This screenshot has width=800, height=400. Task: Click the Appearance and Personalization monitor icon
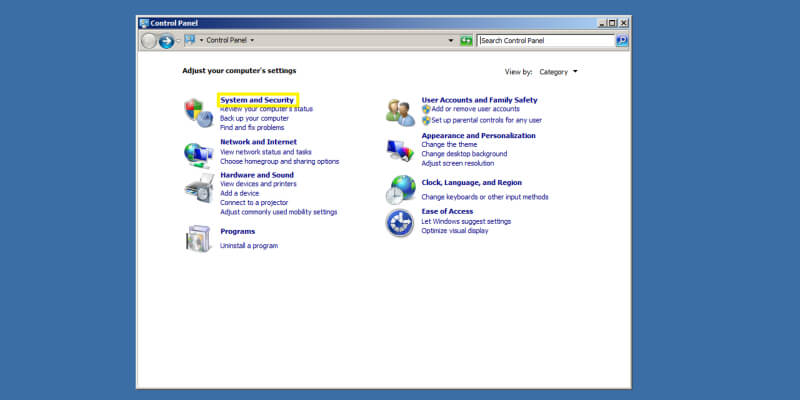[x=401, y=150]
